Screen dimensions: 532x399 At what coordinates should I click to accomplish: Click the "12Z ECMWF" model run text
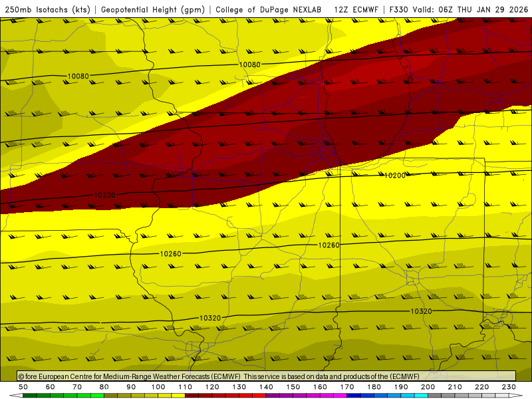(x=356, y=10)
